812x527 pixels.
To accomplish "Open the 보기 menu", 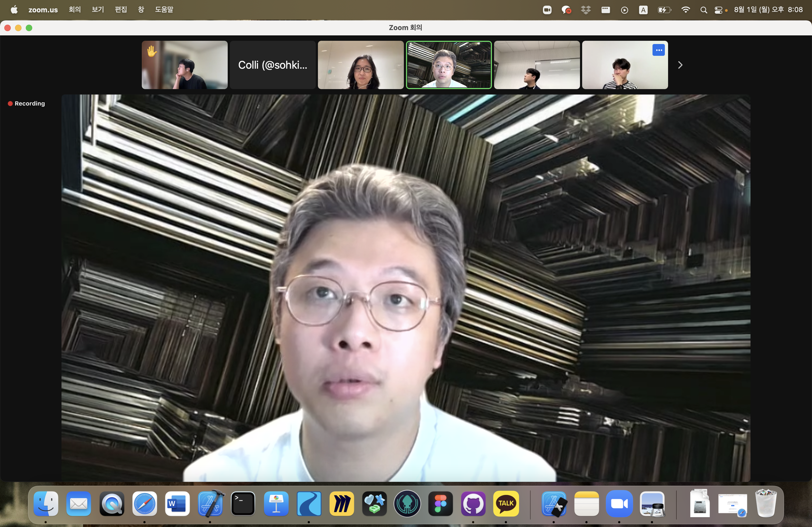I will (x=97, y=10).
